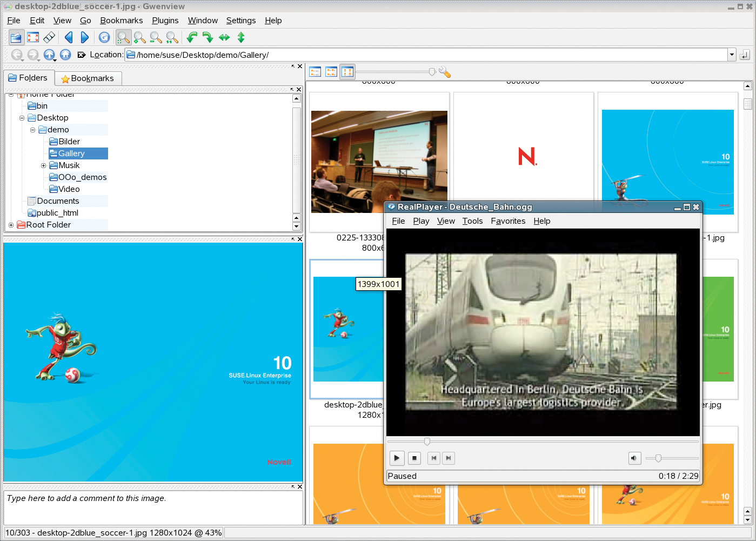Go back in folder history
This screenshot has height=541, width=756.
pos(17,55)
